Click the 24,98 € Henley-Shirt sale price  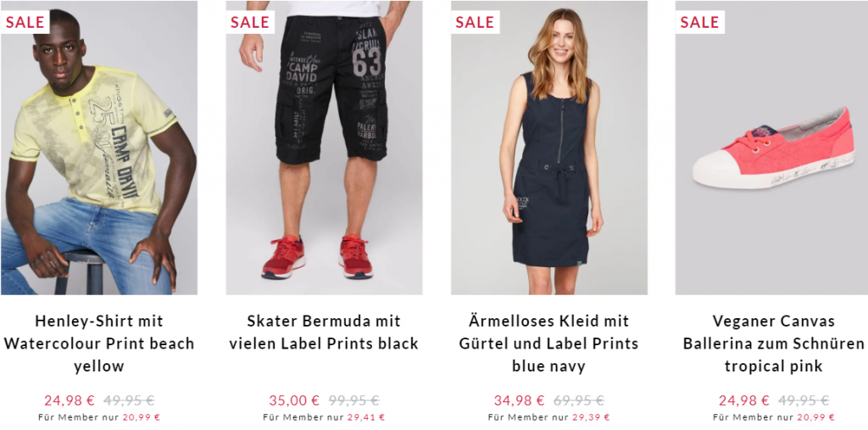(70, 400)
